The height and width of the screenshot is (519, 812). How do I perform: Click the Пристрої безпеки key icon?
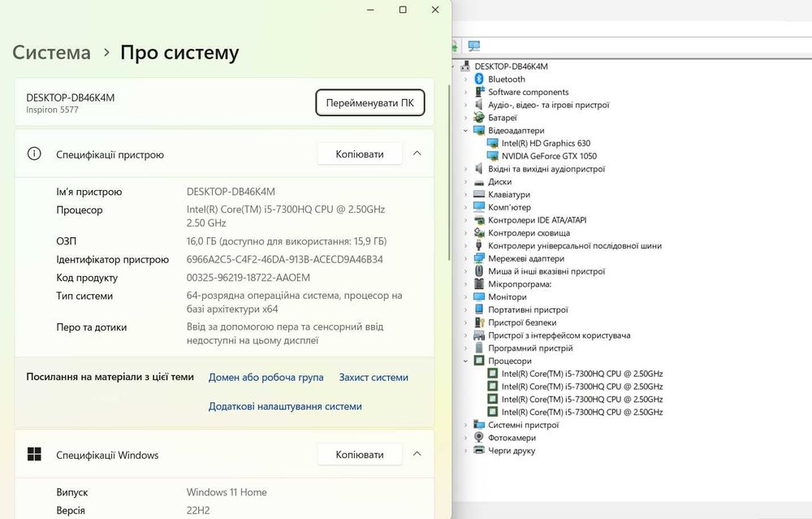point(479,322)
